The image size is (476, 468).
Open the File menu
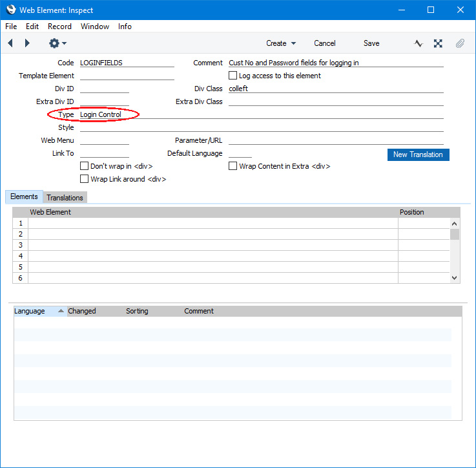[11, 27]
